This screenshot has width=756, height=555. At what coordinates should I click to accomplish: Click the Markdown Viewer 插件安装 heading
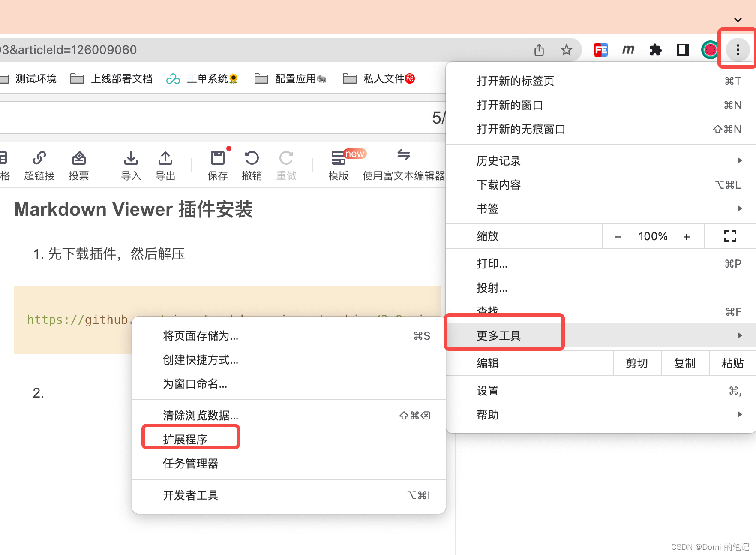(133, 209)
